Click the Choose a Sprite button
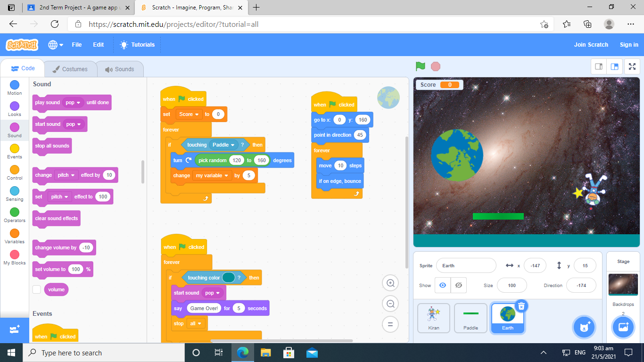This screenshot has height=362, width=644. [x=585, y=327]
